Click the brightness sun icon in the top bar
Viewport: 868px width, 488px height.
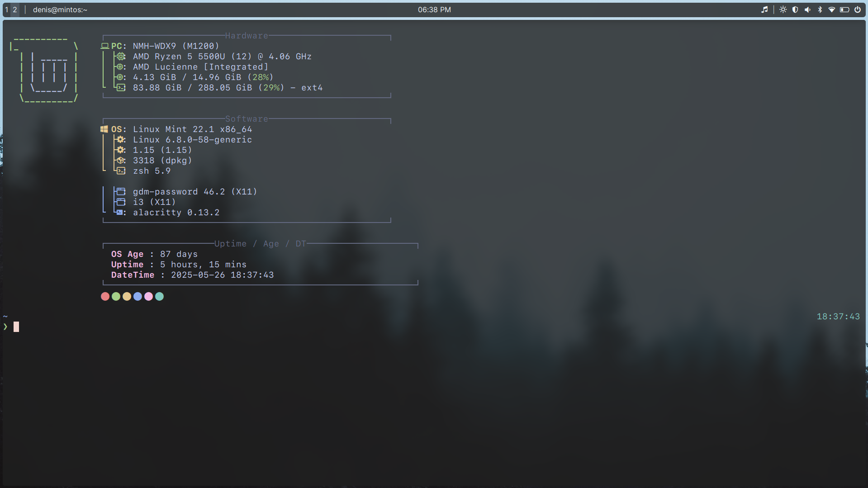coord(783,9)
